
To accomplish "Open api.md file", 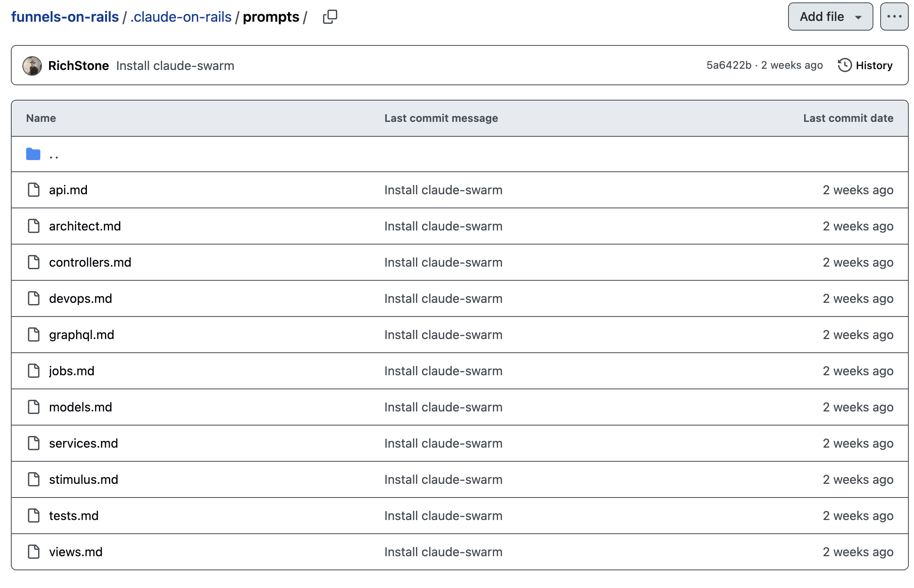I will (x=68, y=190).
